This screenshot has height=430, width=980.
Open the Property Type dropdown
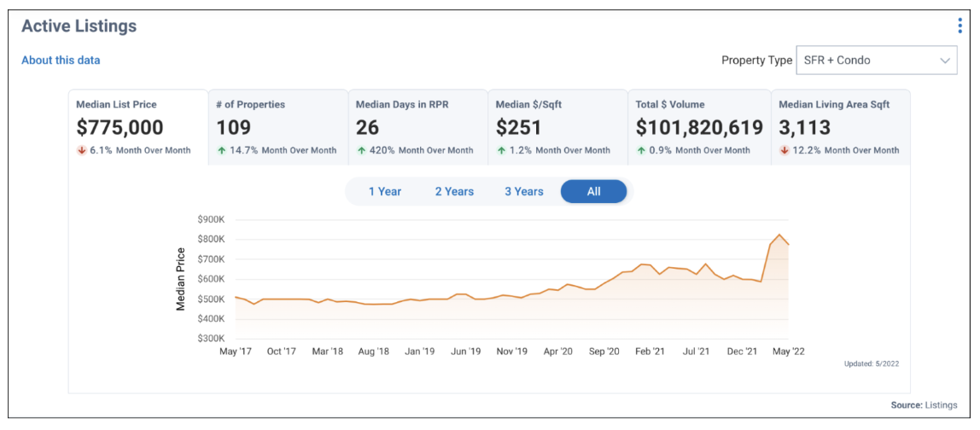pos(876,61)
